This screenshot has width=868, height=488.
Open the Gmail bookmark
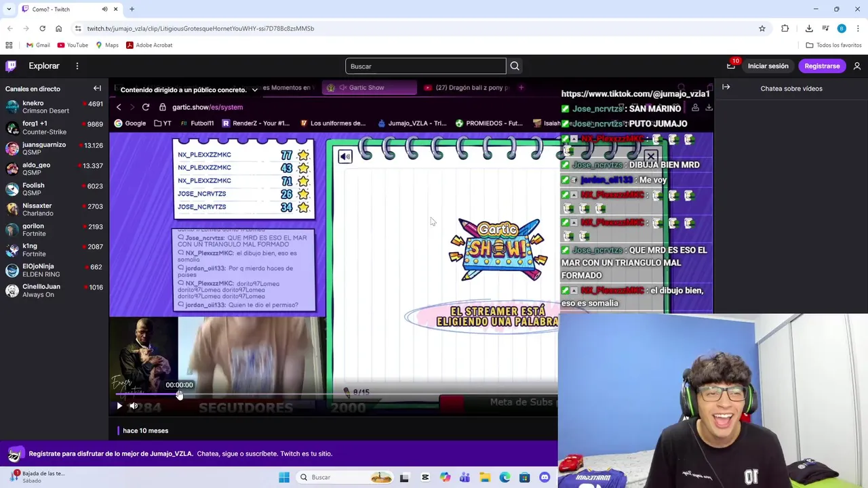(x=37, y=45)
